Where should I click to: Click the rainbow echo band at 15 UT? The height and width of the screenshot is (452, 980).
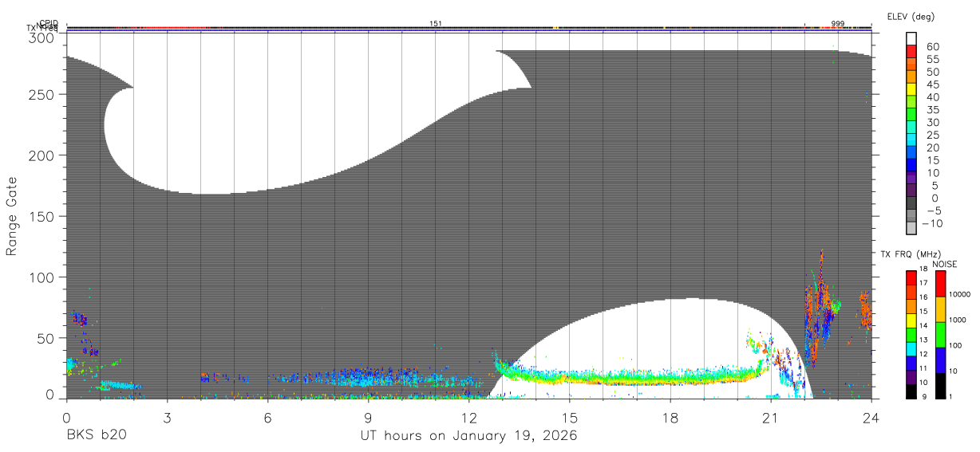pos(569,375)
